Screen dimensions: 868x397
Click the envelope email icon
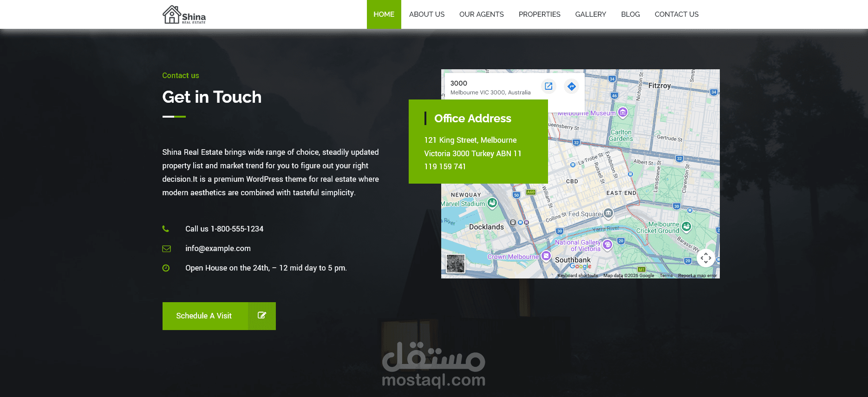point(166,249)
